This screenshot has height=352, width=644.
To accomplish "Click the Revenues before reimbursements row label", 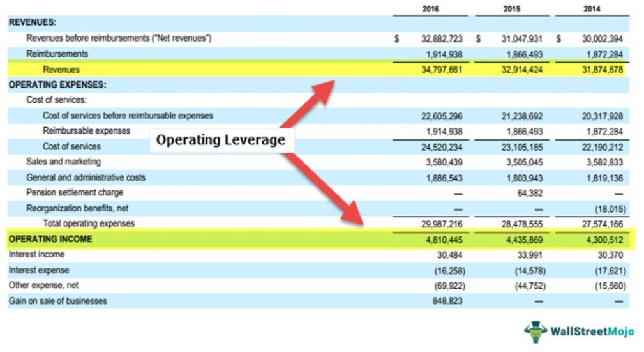I will click(x=119, y=38).
